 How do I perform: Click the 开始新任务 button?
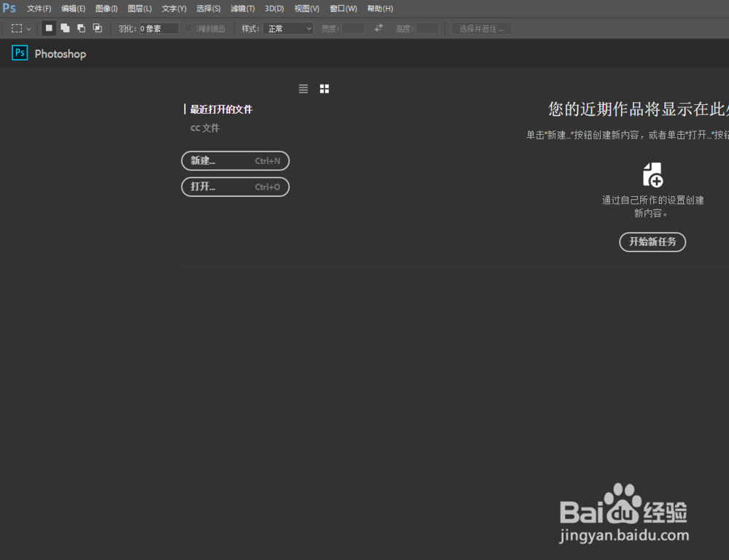point(652,242)
